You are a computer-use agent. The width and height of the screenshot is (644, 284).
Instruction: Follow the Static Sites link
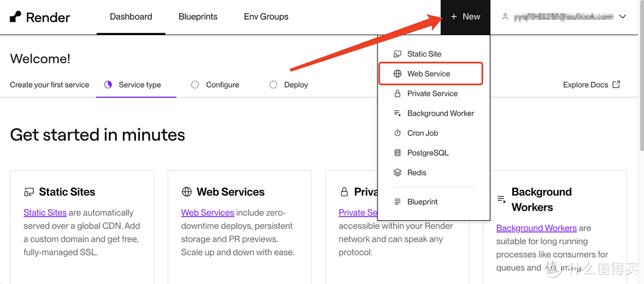click(x=45, y=212)
